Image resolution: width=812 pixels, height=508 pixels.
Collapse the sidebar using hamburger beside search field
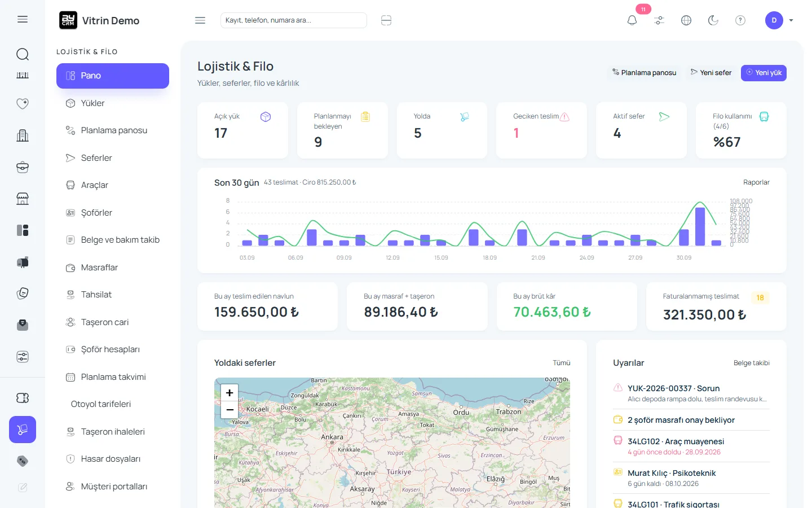point(200,20)
